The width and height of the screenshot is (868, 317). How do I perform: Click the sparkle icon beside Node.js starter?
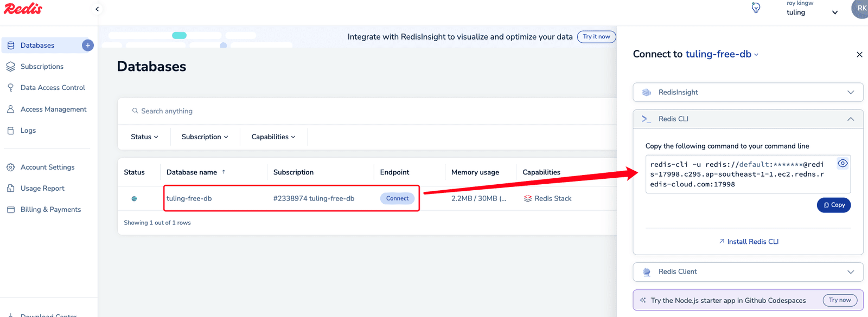[x=643, y=300]
